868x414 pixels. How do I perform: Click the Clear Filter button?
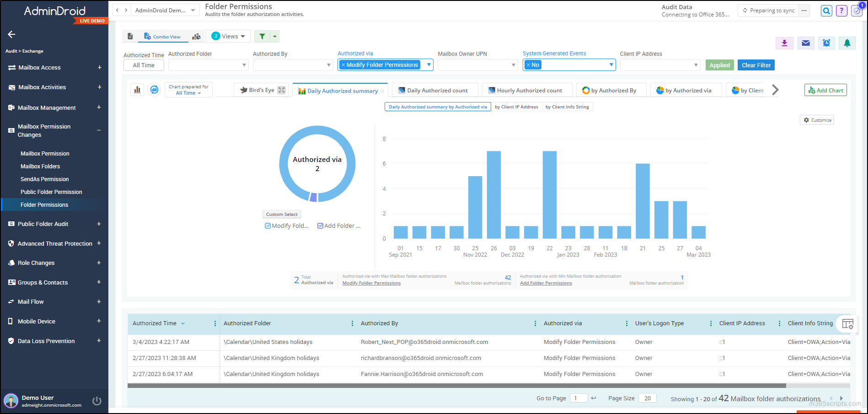[x=755, y=65]
